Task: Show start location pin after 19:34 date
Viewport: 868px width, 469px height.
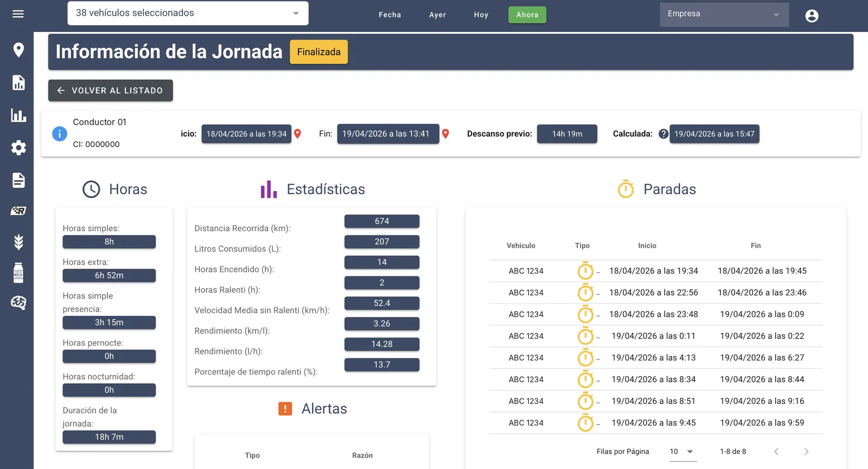Action: [297, 134]
